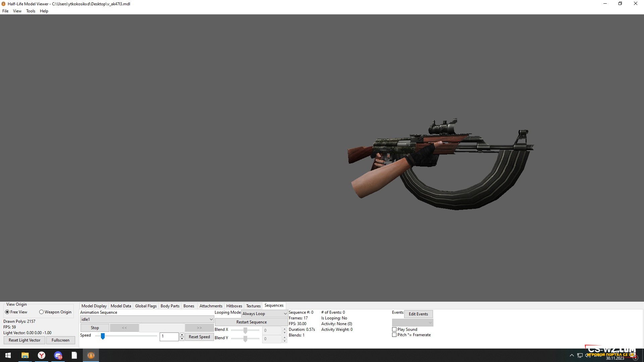
Task: Switch to the Global Flags tab
Action: [x=146, y=306]
